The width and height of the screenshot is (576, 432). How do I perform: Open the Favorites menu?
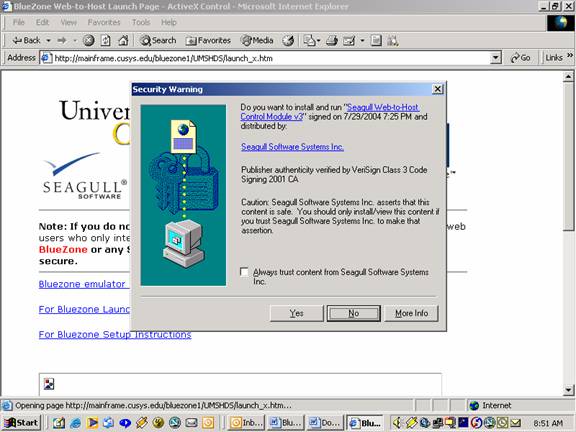point(104,22)
